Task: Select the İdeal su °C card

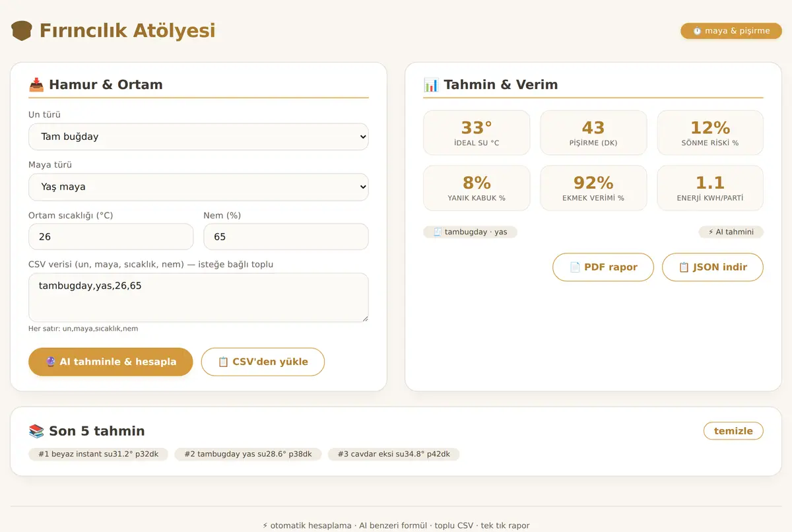Action: 477,133
